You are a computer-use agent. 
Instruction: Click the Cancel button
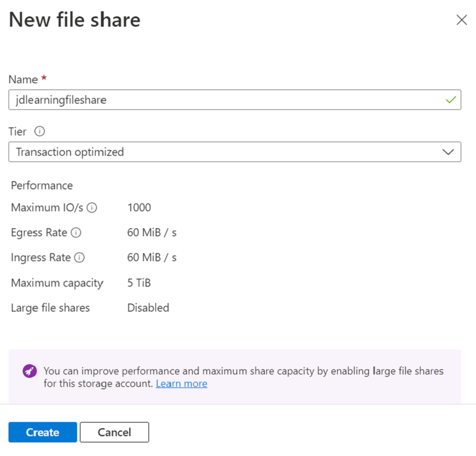point(114,432)
